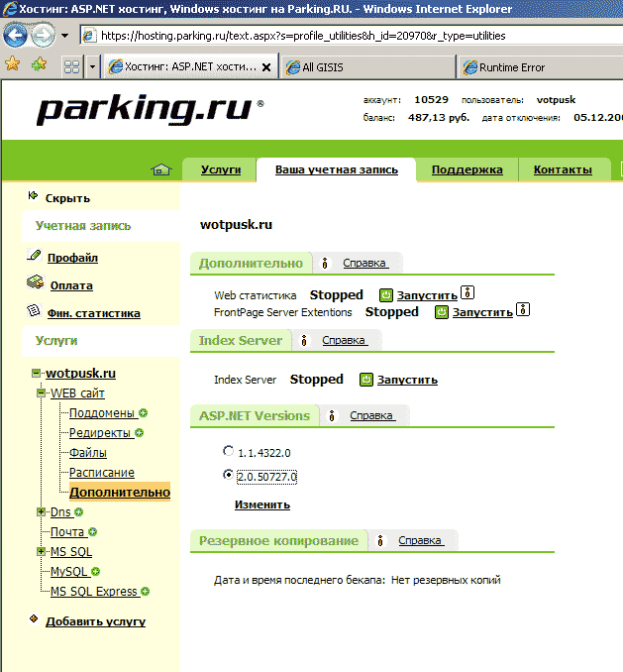The image size is (623, 672).
Task: Open the Фин. статистика link
Action: 94,313
